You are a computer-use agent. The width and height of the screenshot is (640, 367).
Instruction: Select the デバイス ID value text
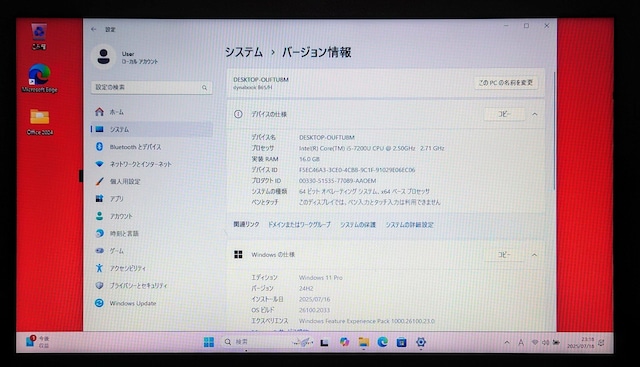(x=357, y=170)
